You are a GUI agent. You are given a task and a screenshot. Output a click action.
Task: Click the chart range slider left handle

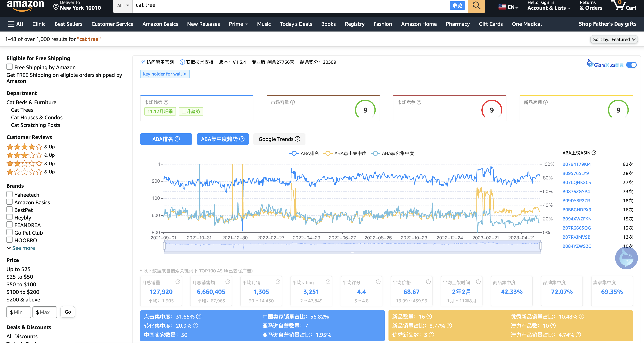164,246
